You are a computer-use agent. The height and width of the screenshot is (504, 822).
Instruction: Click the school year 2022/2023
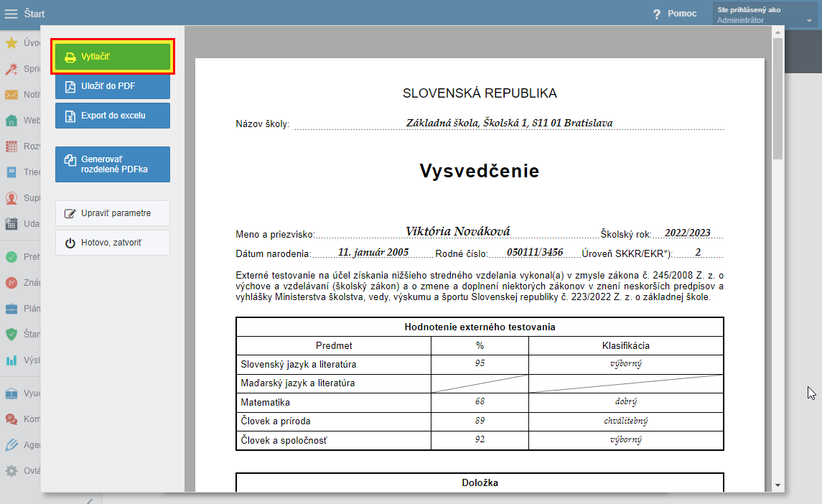pos(688,233)
